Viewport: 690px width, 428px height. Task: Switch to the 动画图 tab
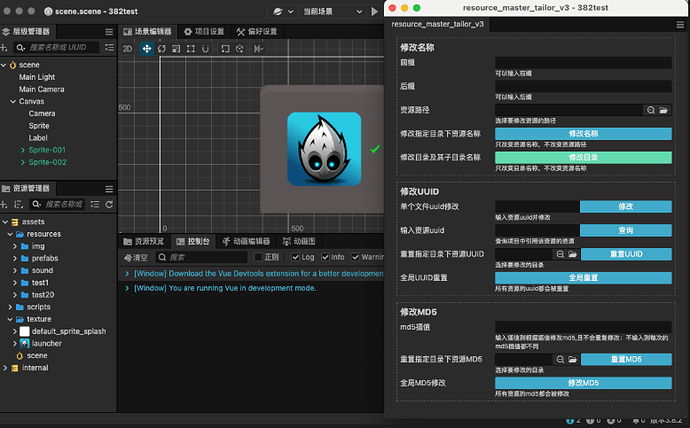299,241
